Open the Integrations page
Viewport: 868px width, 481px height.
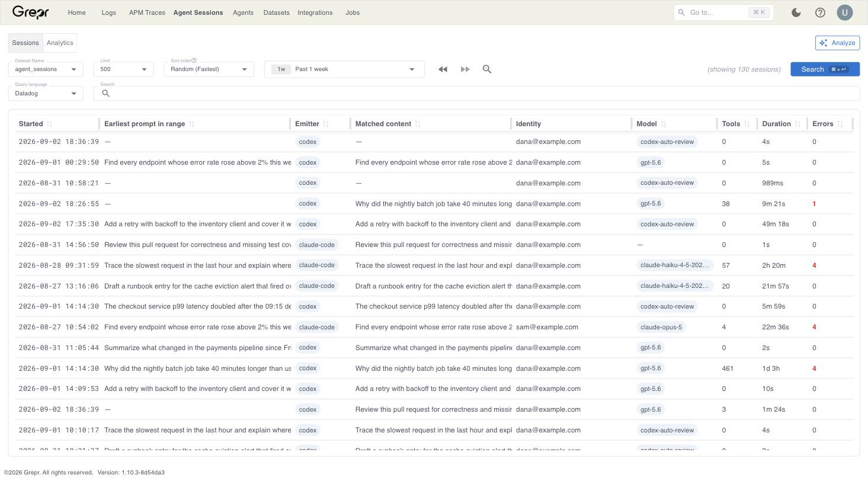click(x=315, y=12)
